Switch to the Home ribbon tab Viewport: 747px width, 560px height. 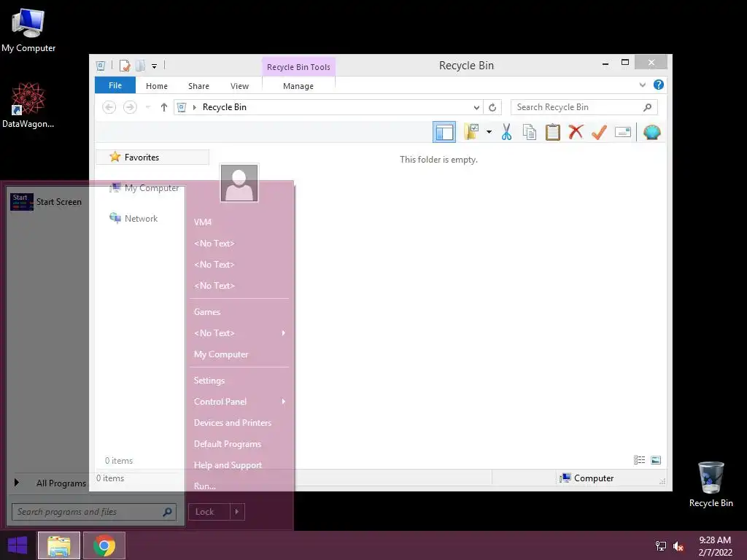point(157,86)
